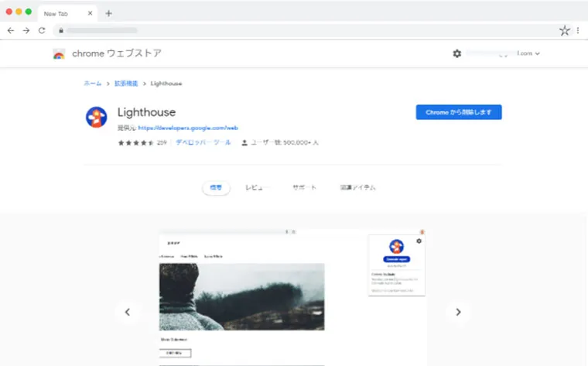Open the developers.google.com/web provider link
The image size is (588, 366).
point(188,128)
